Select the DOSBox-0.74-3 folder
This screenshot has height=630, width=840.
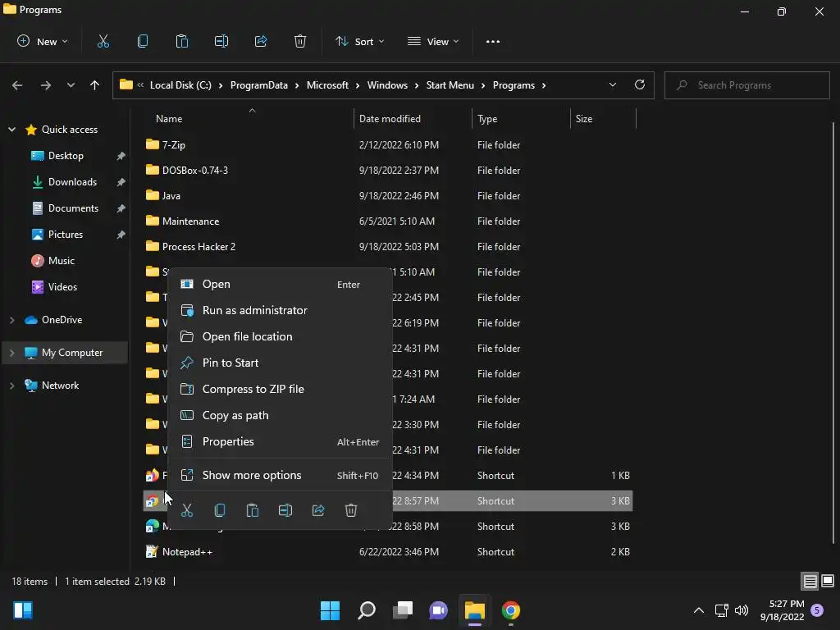pos(195,171)
